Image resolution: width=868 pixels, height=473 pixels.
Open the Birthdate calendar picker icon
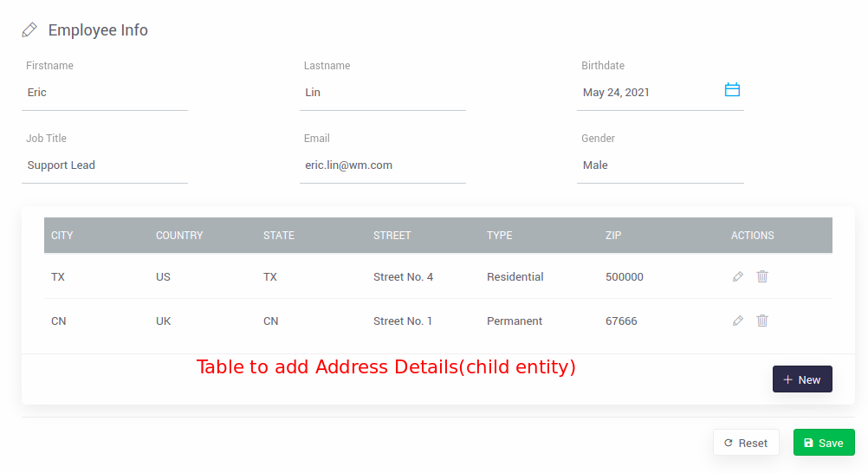coord(732,90)
